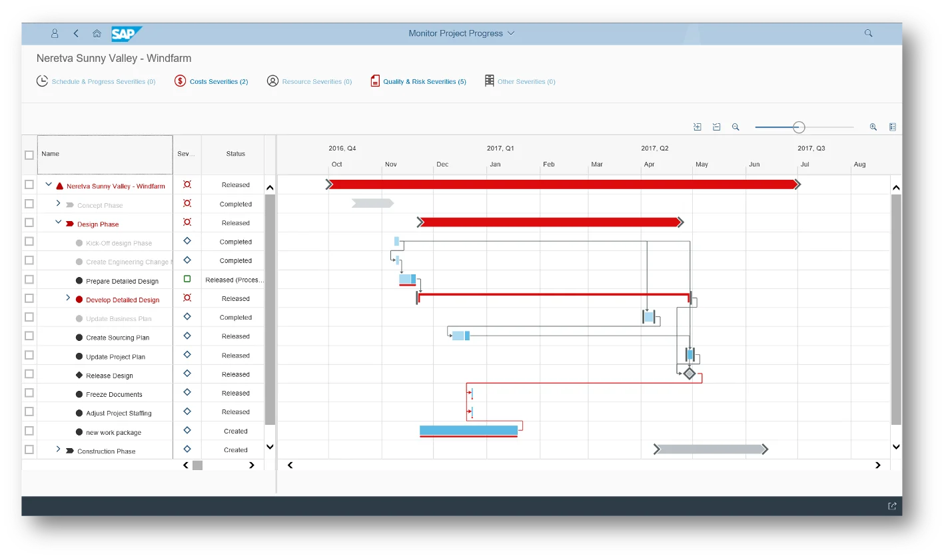The width and height of the screenshot is (946, 560).
Task: Select Resource Severities (0) tab
Action: tap(309, 81)
